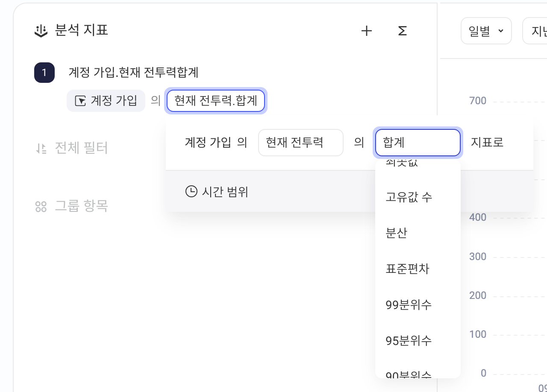Click the 그룹 항목 group icon

tap(41, 207)
